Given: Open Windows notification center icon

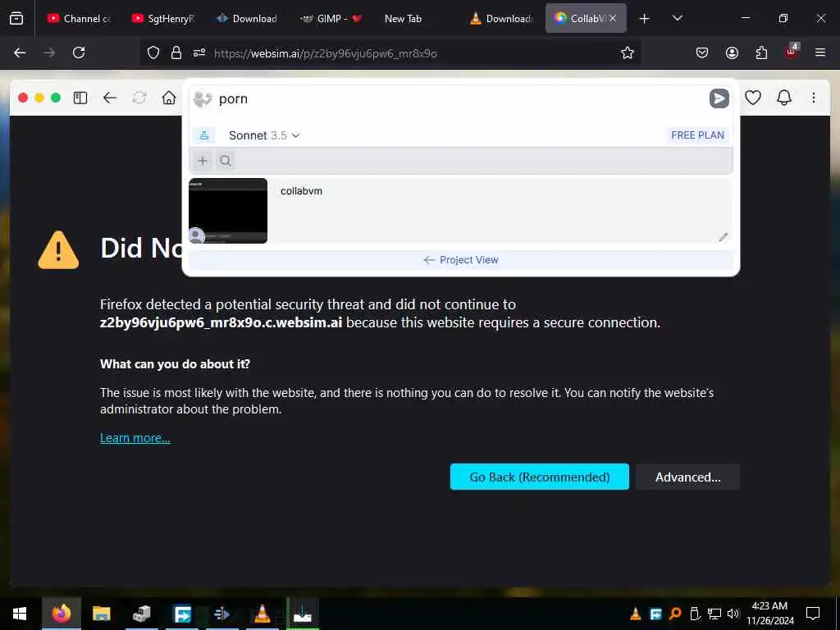Looking at the screenshot, I should click(813, 614).
